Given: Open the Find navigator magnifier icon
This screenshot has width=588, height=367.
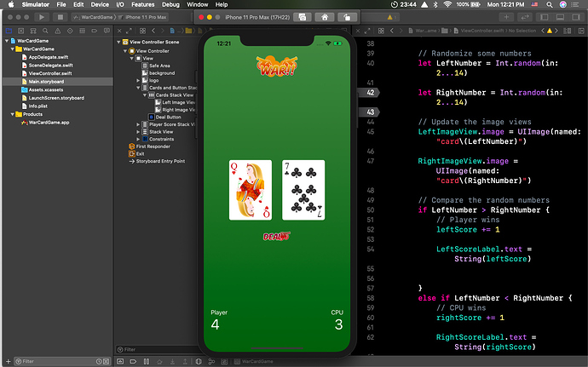Looking at the screenshot, I should pos(45,31).
